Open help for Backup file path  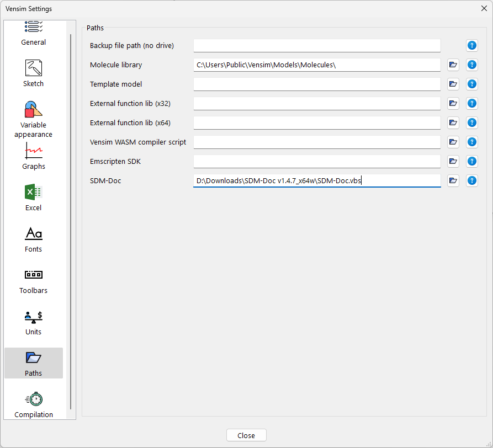coord(472,45)
